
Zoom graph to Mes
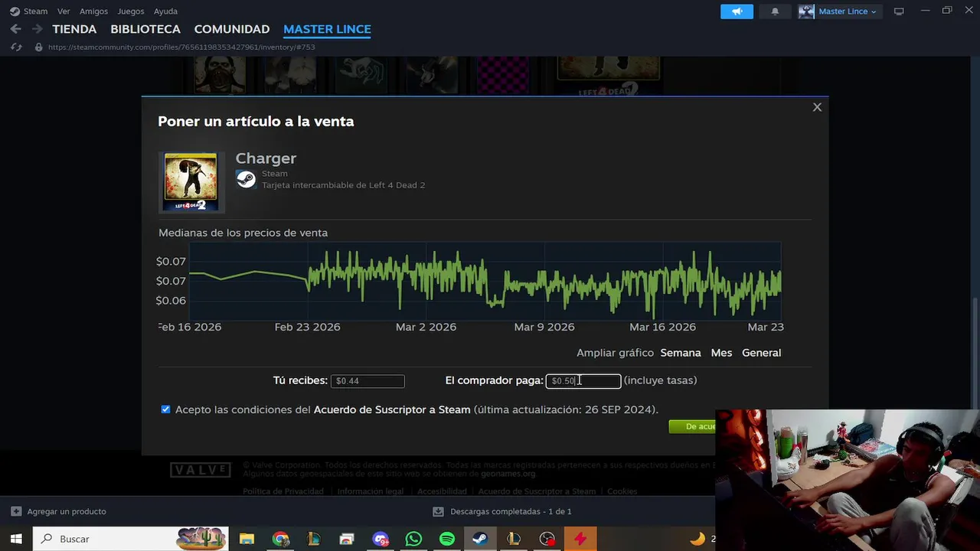[721, 353]
